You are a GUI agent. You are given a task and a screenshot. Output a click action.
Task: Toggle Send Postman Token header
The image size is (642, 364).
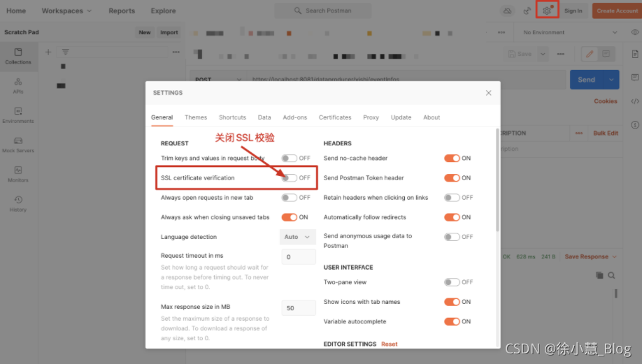pos(452,178)
